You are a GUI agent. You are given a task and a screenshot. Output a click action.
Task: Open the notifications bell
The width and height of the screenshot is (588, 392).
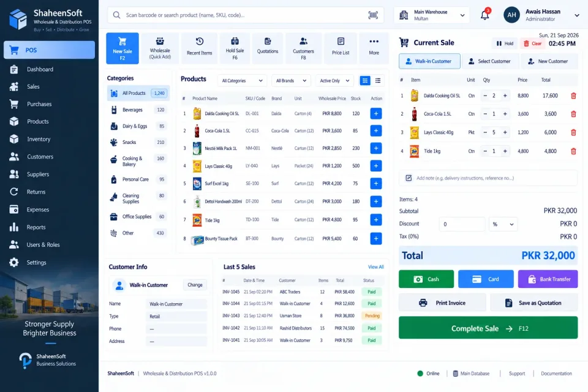pos(485,15)
